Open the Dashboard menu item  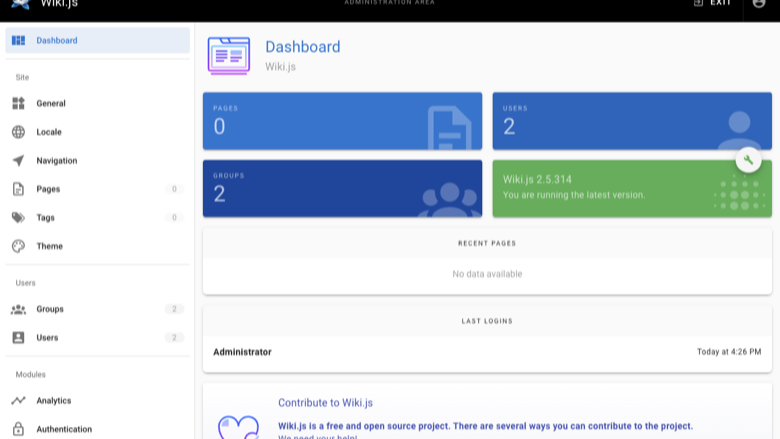[98, 40]
